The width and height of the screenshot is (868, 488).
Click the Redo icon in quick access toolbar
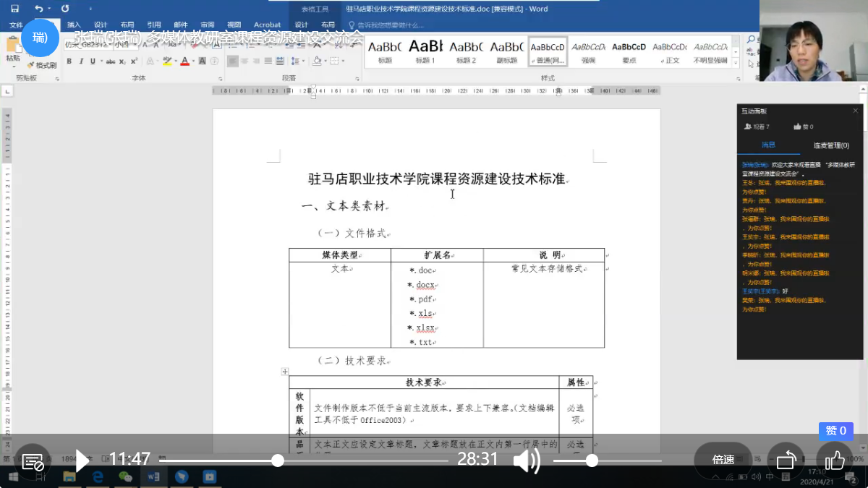(65, 9)
